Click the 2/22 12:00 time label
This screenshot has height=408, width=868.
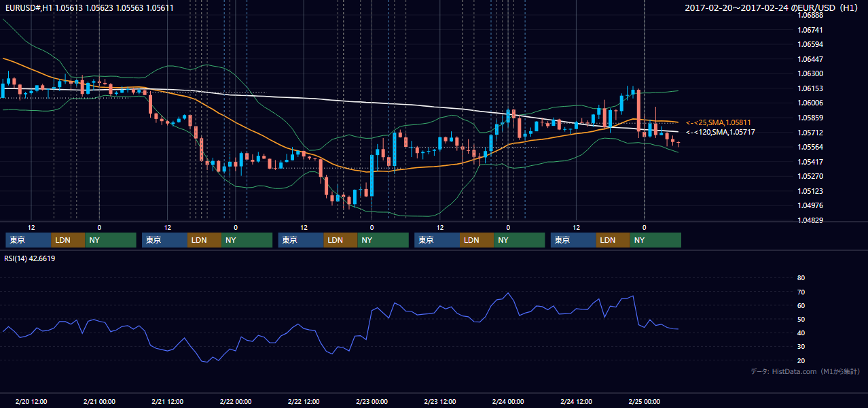[x=304, y=401]
